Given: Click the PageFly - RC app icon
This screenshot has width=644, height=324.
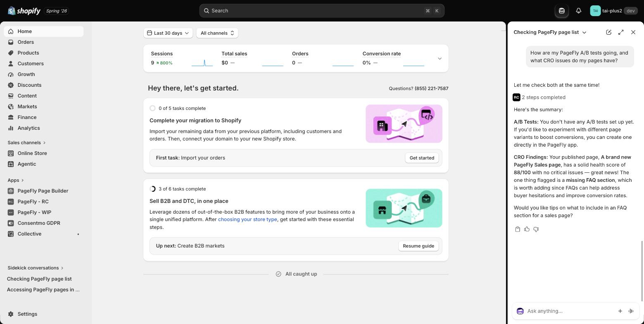Looking at the screenshot, I should pos(11,202).
